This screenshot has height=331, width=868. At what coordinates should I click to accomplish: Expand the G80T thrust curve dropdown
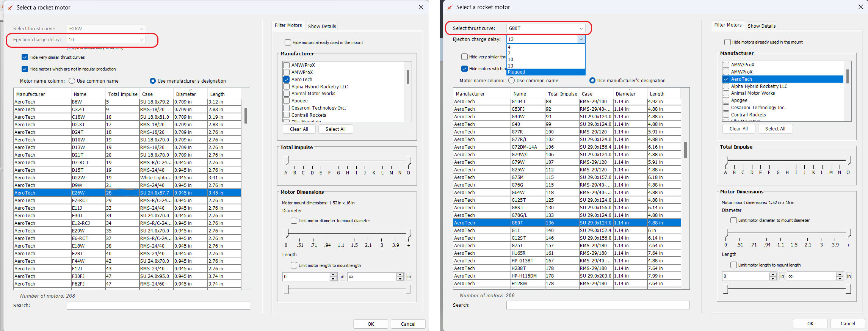click(x=581, y=28)
